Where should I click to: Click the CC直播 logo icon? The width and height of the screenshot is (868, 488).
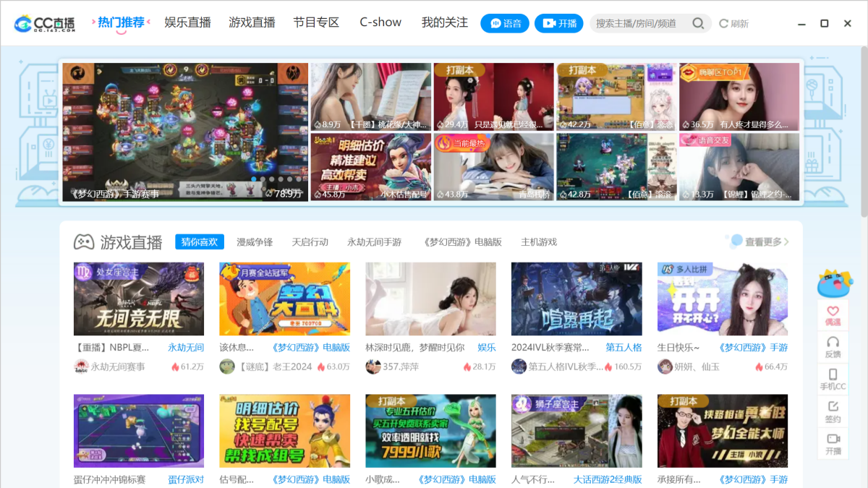(x=22, y=22)
